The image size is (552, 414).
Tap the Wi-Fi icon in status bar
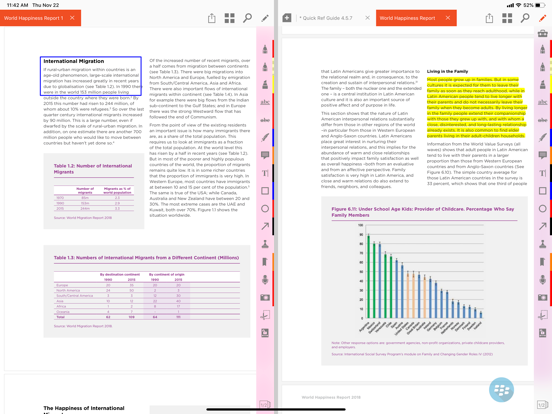coord(519,5)
